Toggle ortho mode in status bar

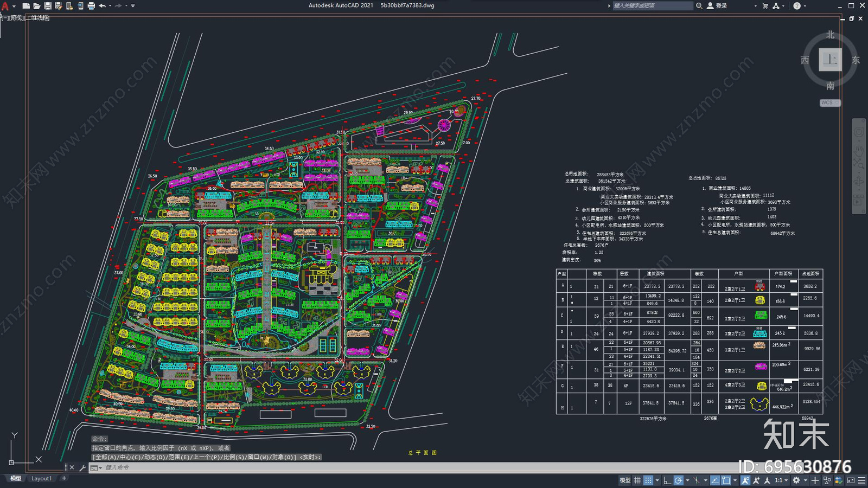tap(667, 480)
